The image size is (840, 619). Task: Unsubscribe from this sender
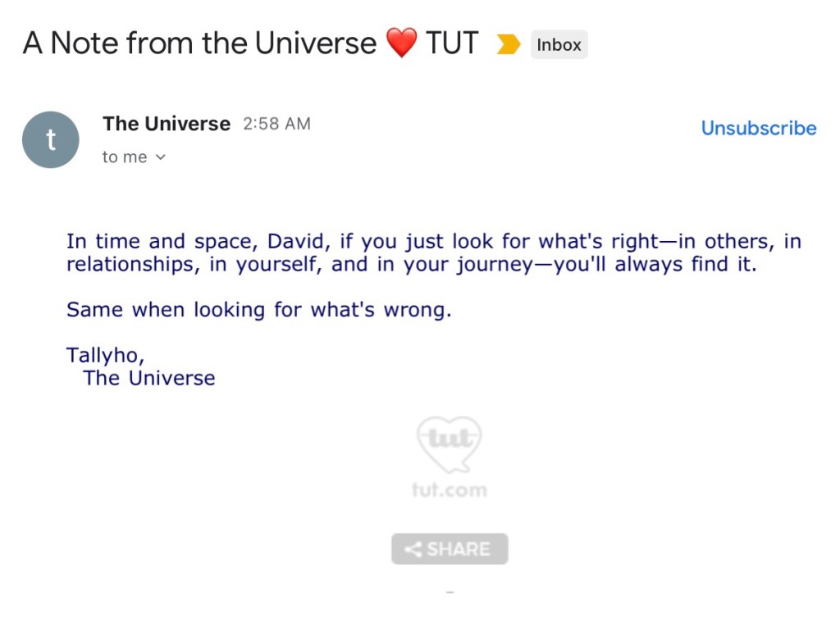(x=758, y=128)
